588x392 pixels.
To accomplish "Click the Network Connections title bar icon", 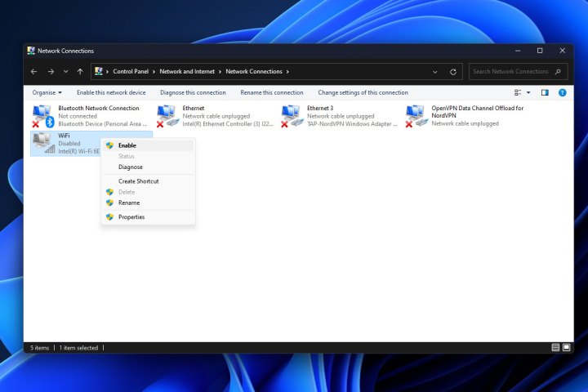I will pyautogui.click(x=31, y=51).
